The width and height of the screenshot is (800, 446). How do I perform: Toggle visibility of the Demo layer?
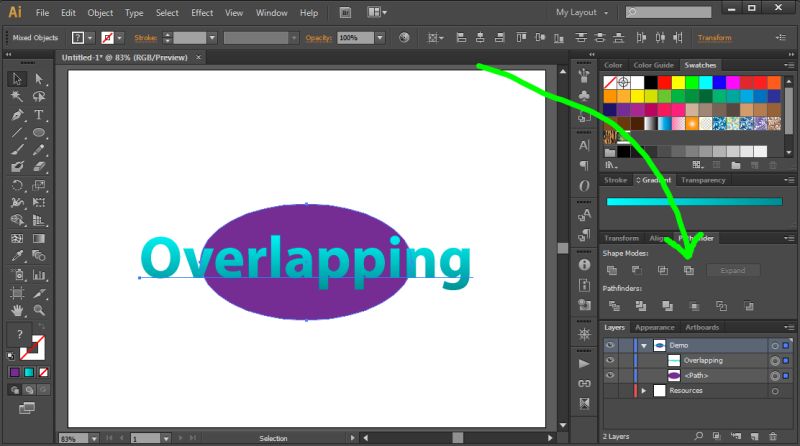pos(610,345)
